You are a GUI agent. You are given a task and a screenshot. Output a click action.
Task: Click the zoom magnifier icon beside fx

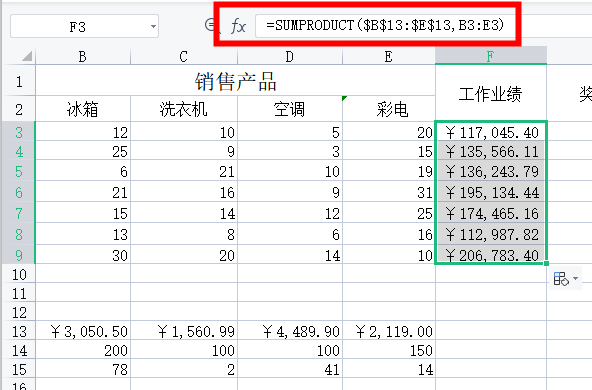tap(210, 25)
